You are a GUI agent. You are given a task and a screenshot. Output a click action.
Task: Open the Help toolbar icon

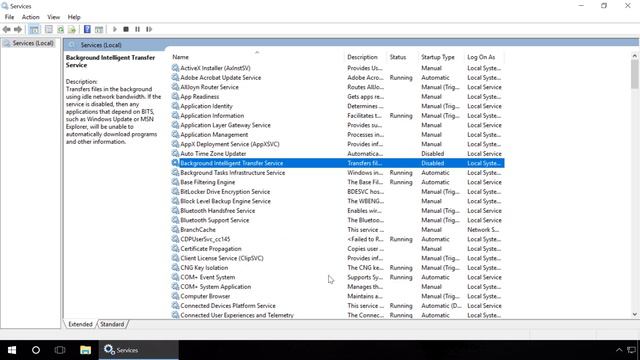(x=87, y=29)
